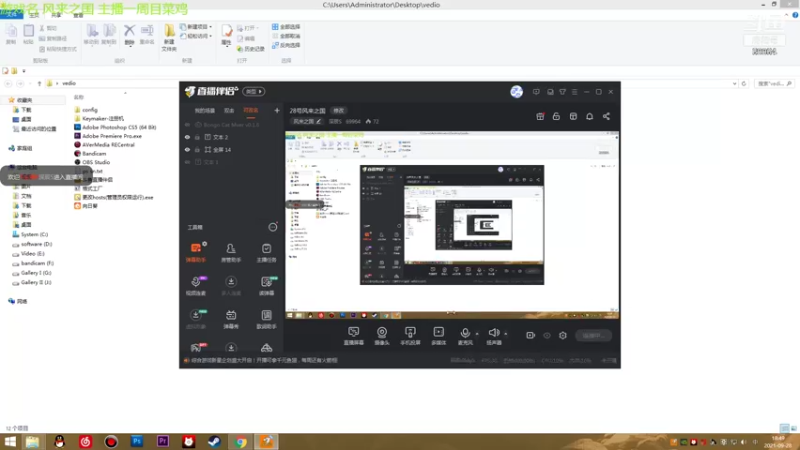The image size is (800, 450).
Task: Expand Explorer address bar history dropdown
Action: (734, 83)
